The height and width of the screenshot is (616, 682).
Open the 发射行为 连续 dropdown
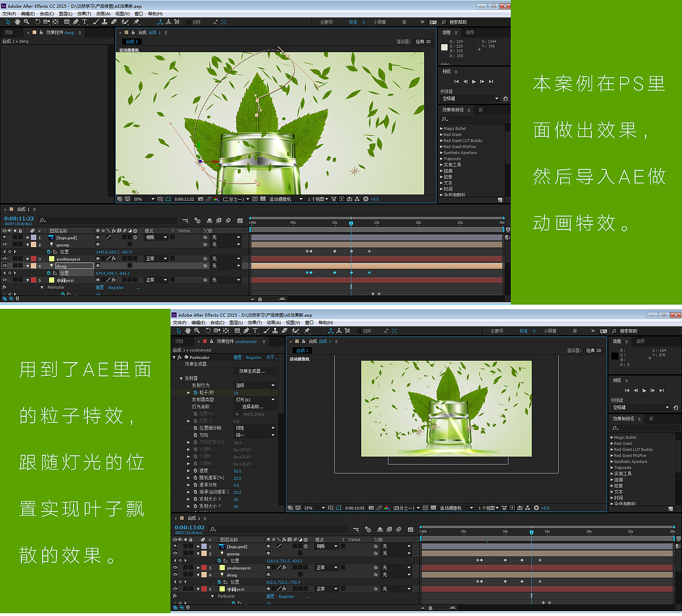pos(255,385)
